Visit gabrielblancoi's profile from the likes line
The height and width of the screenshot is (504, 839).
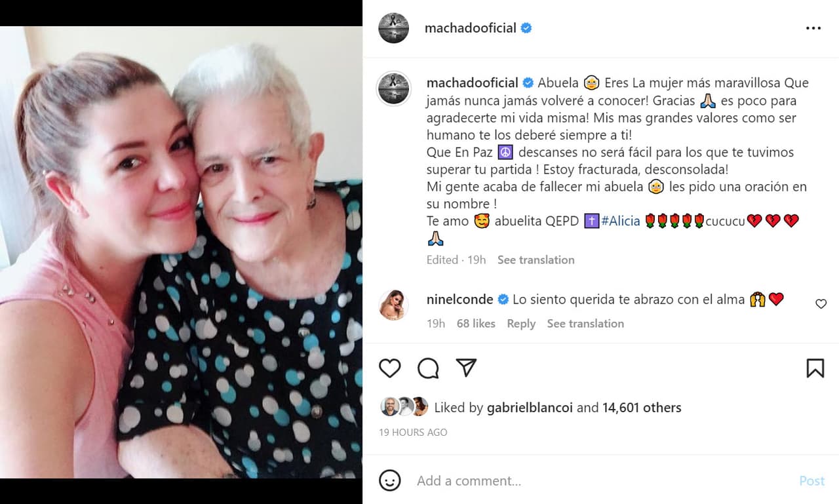pos(531,407)
